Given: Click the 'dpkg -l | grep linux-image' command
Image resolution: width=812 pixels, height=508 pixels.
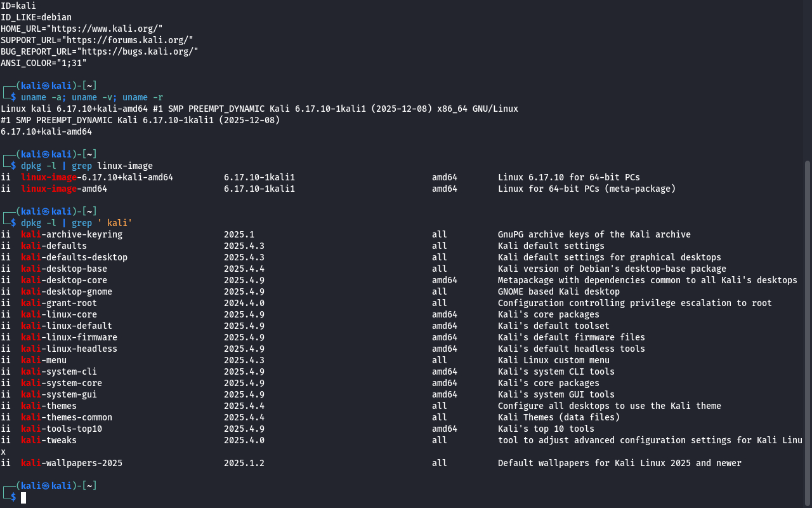Looking at the screenshot, I should click(87, 166).
